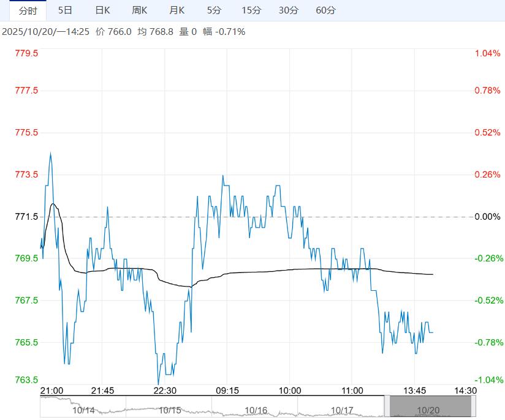Show the 月K monthly chart
The width and height of the screenshot is (505, 420).
point(177,10)
